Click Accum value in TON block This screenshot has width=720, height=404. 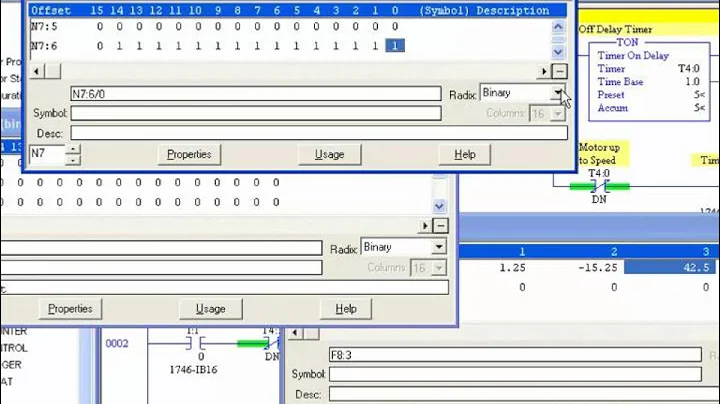(x=699, y=108)
